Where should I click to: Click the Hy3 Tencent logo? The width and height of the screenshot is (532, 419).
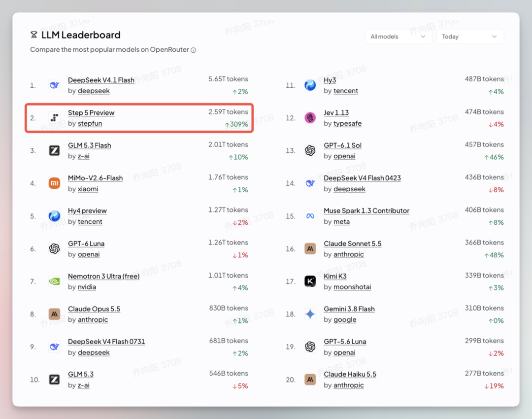click(x=310, y=85)
